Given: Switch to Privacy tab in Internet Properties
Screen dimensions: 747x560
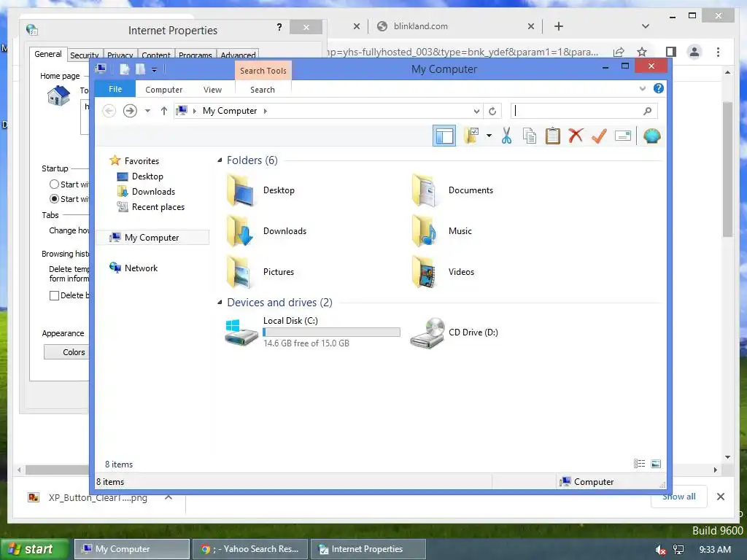Looking at the screenshot, I should pos(120,55).
